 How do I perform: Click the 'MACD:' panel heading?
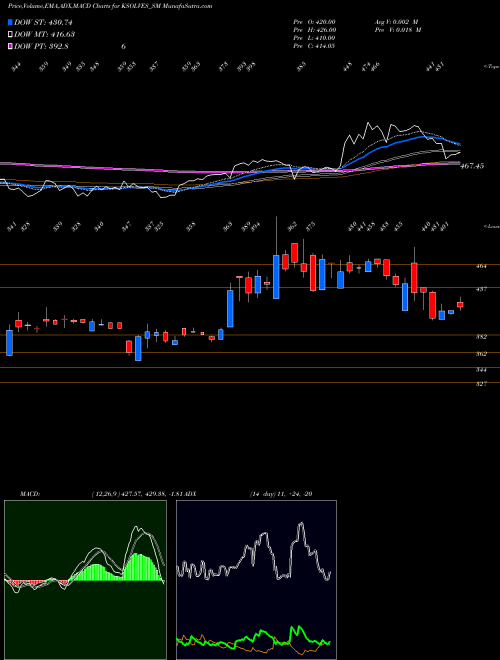[x=29, y=494]
